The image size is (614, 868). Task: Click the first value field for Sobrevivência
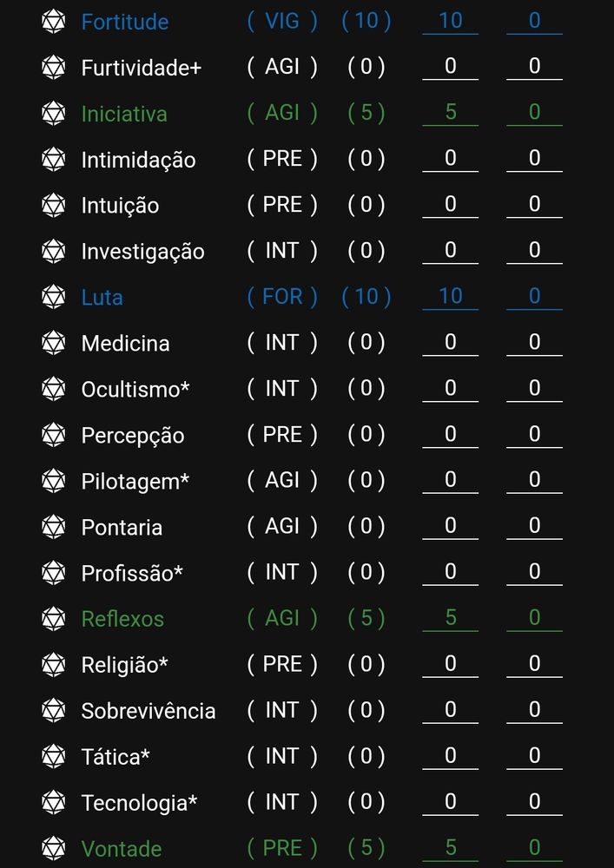(450, 711)
